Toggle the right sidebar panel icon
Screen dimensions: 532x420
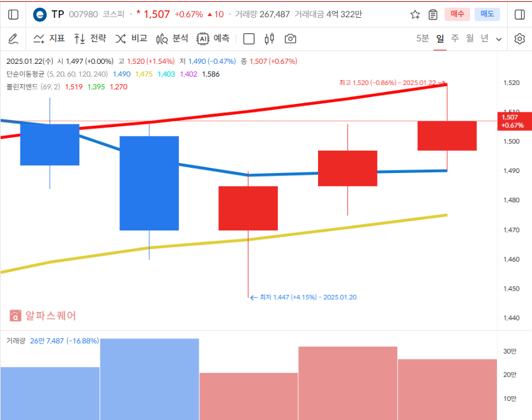click(x=519, y=15)
